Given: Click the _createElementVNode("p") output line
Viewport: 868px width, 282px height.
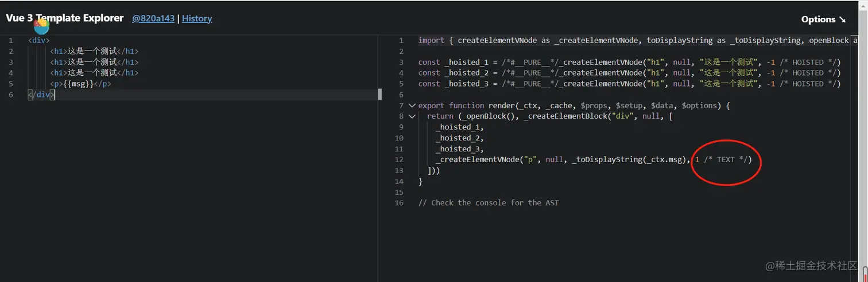Looking at the screenshot, I should tap(593, 159).
